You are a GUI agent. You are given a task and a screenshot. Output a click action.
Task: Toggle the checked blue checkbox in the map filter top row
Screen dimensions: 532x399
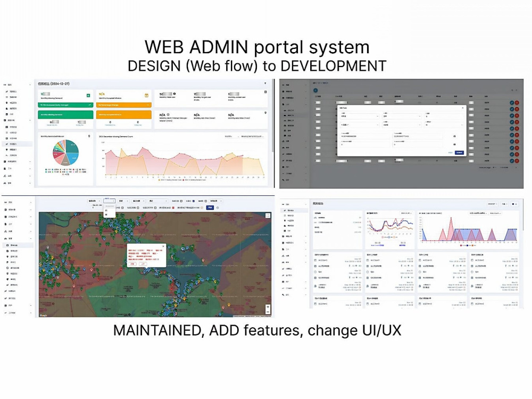click(194, 201)
